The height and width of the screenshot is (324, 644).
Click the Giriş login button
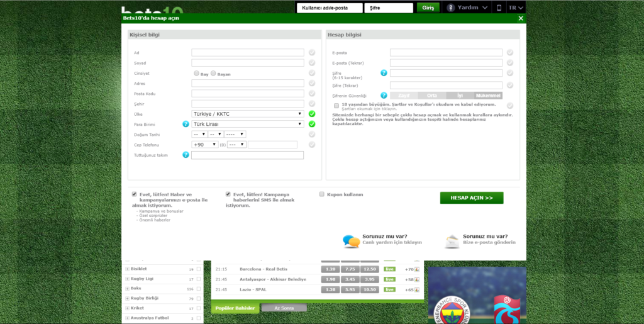point(428,8)
